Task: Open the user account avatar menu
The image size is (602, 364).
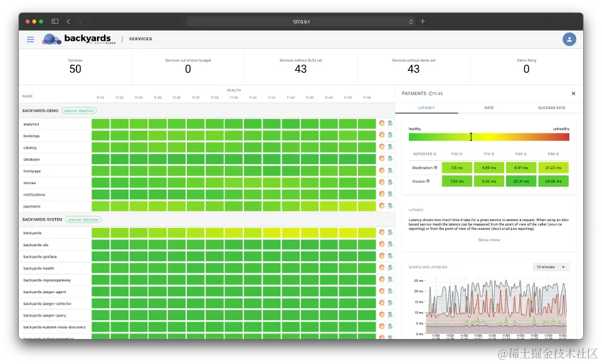Action: tap(569, 39)
